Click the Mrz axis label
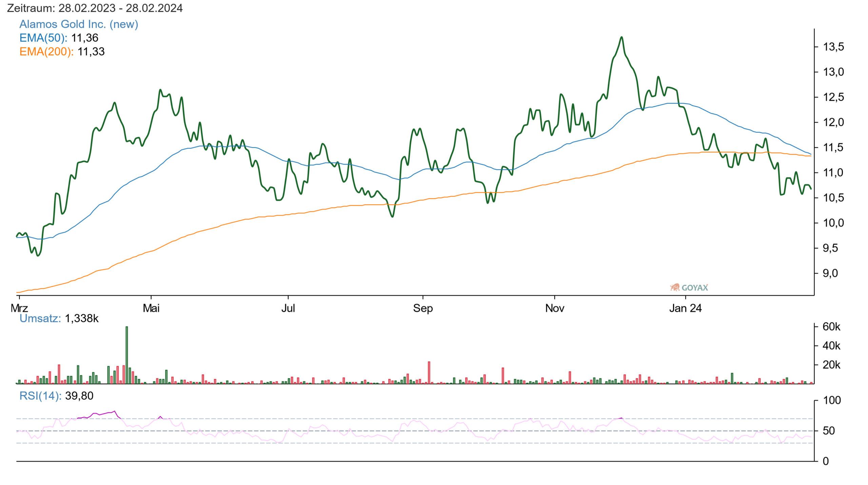 (x=19, y=308)
